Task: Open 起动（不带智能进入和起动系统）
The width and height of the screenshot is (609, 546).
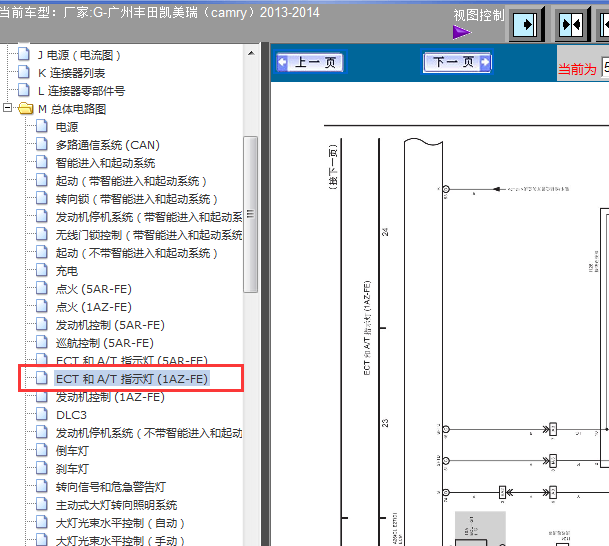Action: 136,253
